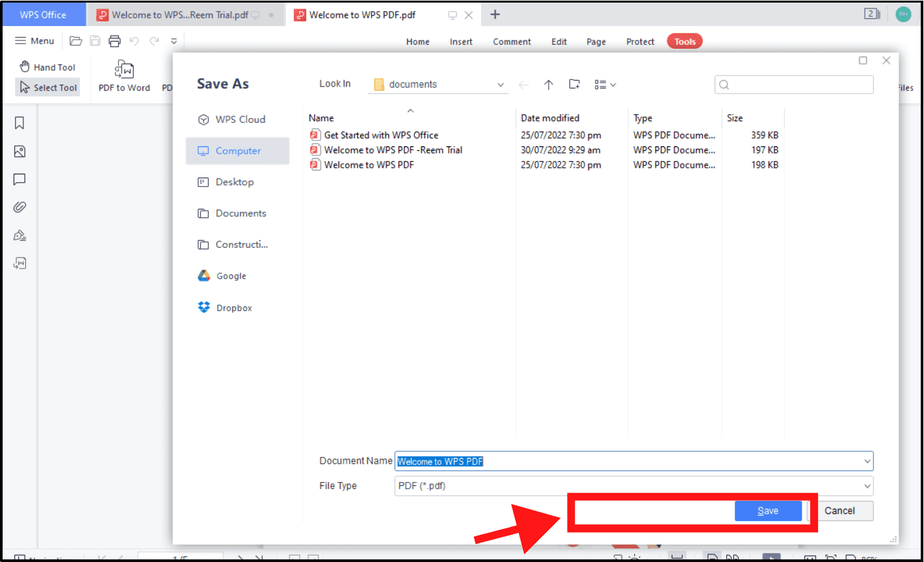Select the Tools ribbon tab
This screenshot has height=562, width=924.
coord(685,42)
